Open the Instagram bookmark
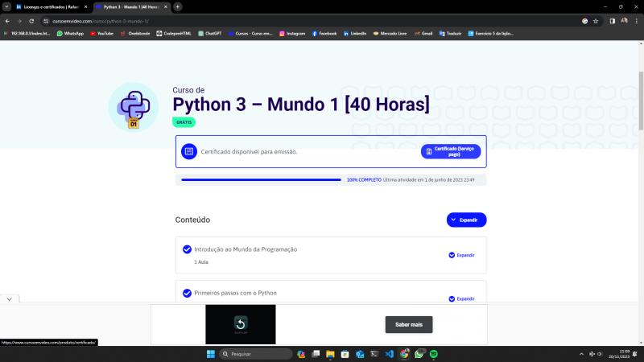The width and height of the screenshot is (644, 362). point(292,34)
